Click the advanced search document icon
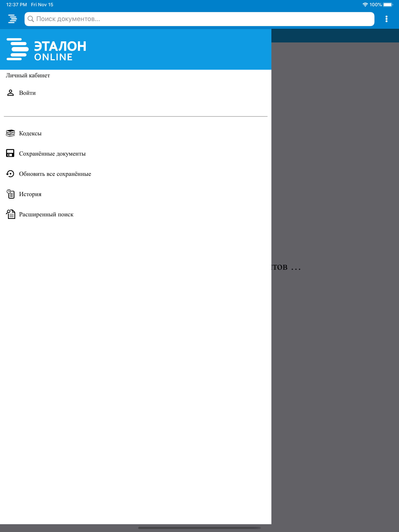Screen dimensions: 399x532 pos(10,214)
